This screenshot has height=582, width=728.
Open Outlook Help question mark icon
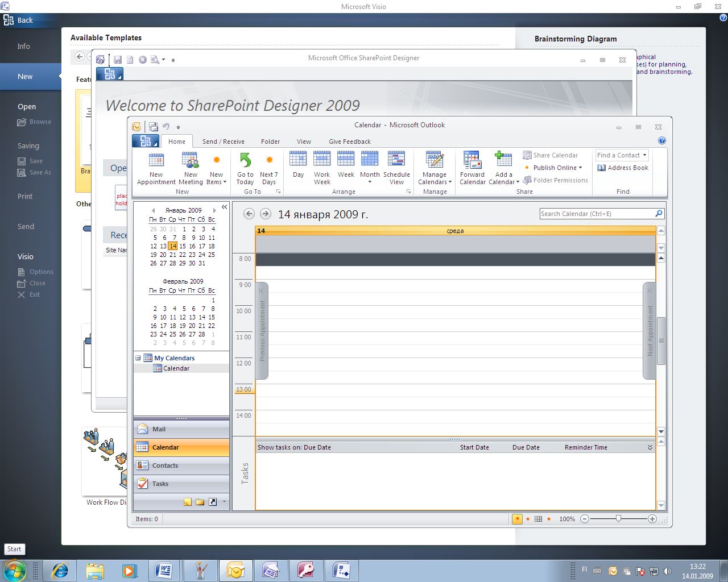(x=661, y=140)
